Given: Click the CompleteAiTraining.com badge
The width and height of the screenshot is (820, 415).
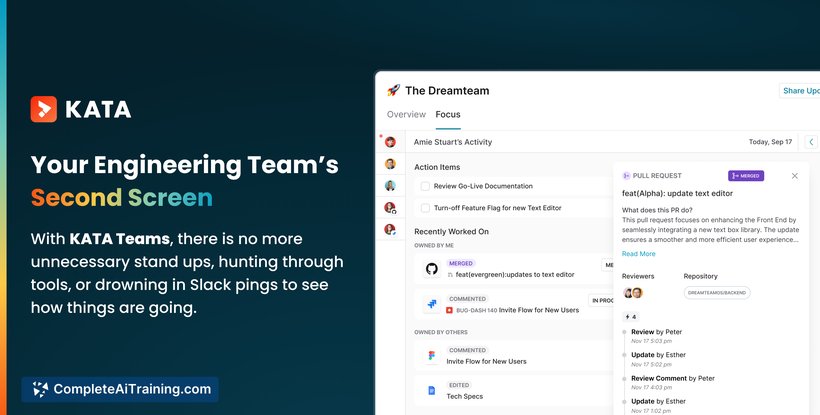Looking at the screenshot, I should click(x=120, y=389).
